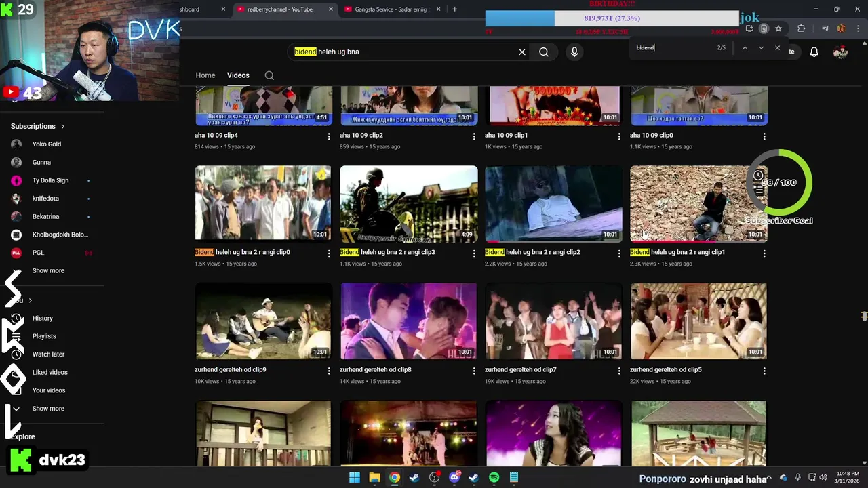Open Spotify from the taskbar
Image resolution: width=868 pixels, height=488 pixels.
click(x=494, y=478)
